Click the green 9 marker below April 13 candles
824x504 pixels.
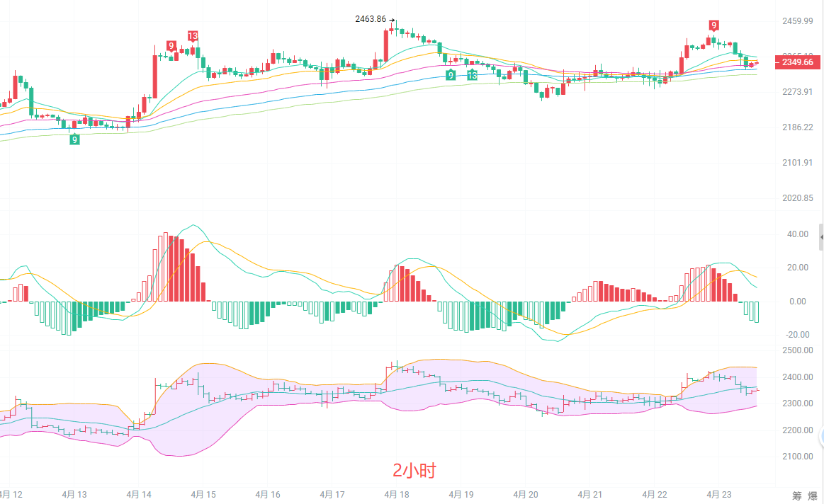[74, 139]
